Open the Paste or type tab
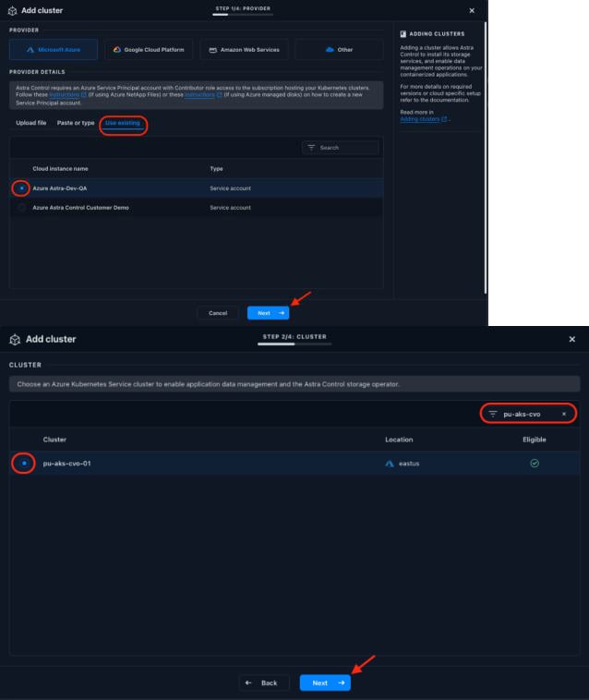Image resolution: width=589 pixels, height=700 pixels. pos(76,123)
